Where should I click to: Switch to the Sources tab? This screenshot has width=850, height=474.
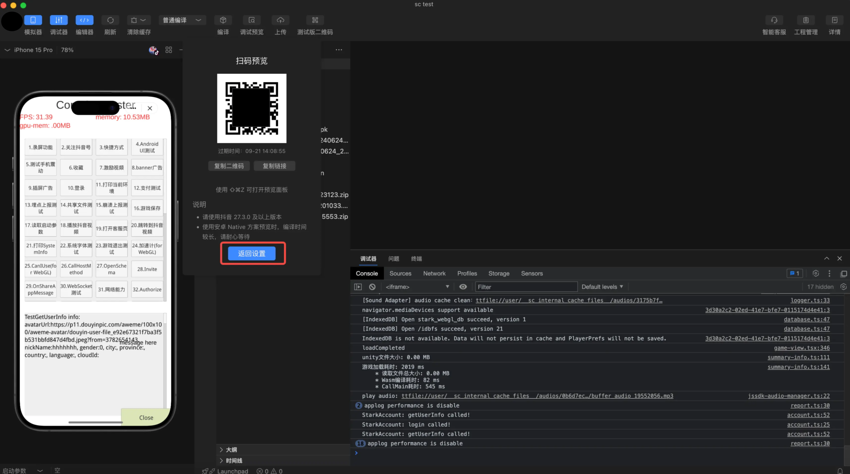tap(400, 273)
